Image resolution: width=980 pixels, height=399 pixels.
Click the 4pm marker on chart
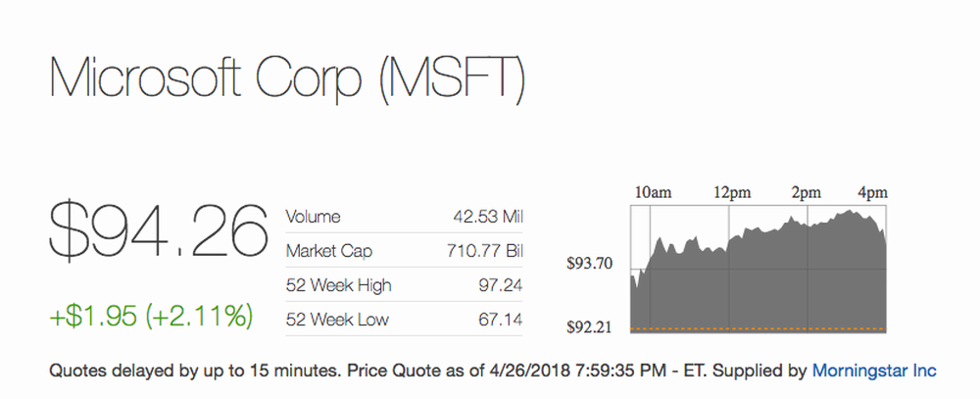coord(872,192)
